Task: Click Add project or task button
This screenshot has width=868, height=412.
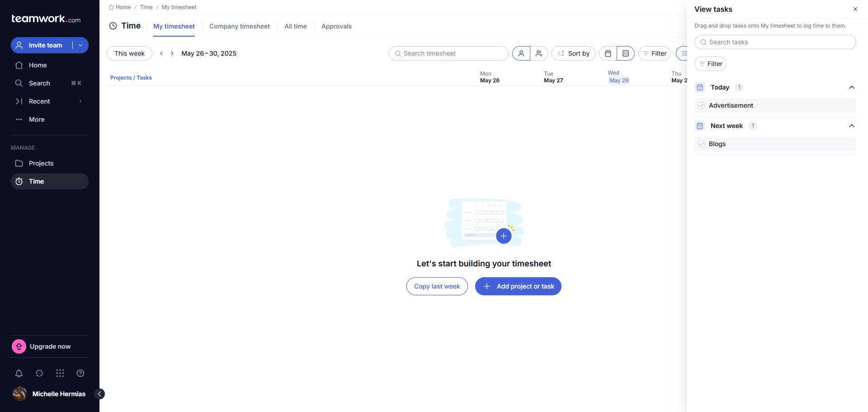Action: tap(518, 286)
